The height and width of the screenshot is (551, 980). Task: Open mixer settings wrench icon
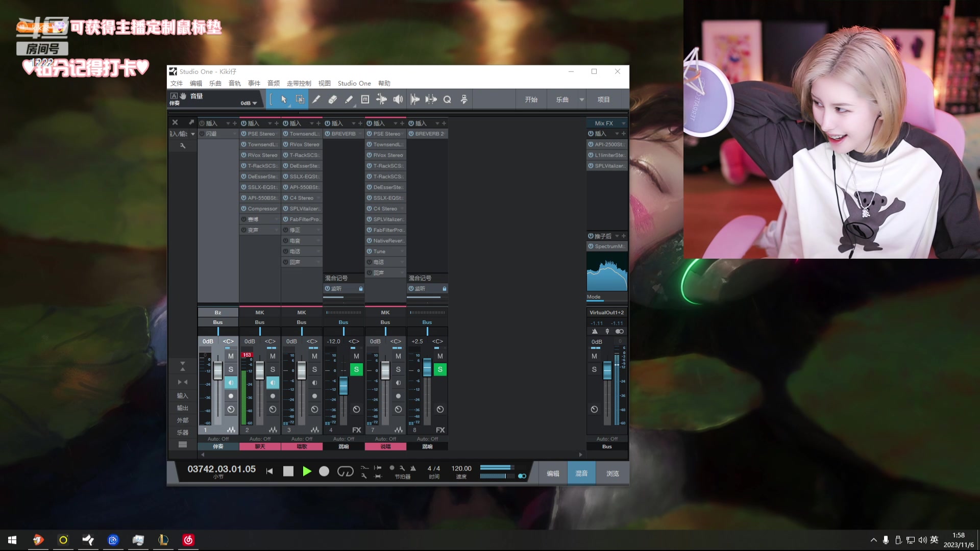[x=183, y=146]
